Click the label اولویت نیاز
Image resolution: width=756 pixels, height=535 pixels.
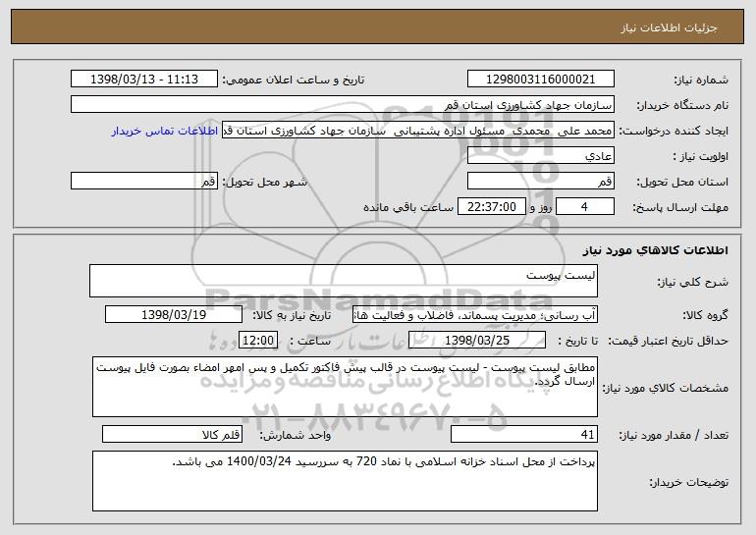coord(701,157)
